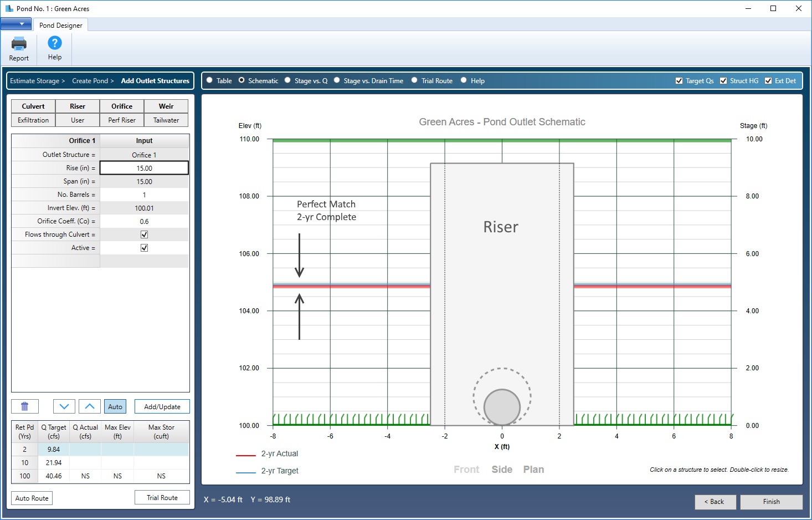Click the Report printer icon
Viewport: 812px width, 520px height.
coord(19,43)
